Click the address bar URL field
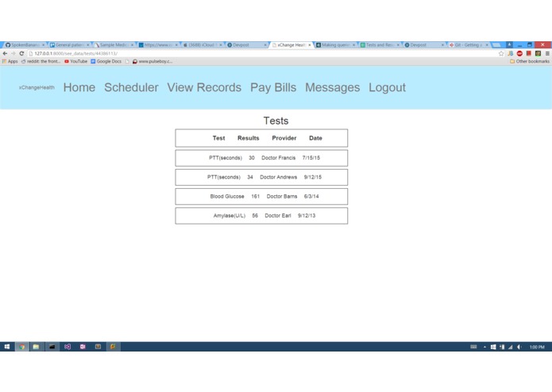 (x=262, y=53)
